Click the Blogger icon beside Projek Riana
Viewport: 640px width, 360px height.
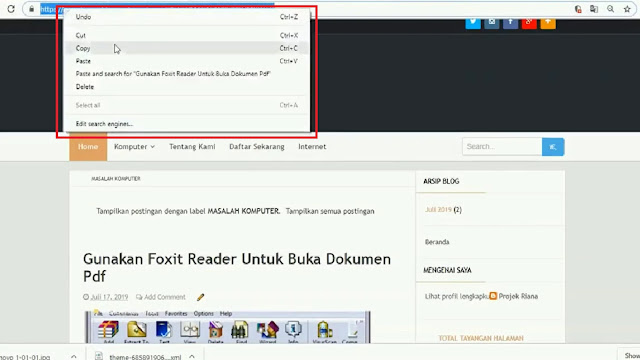[493, 296]
